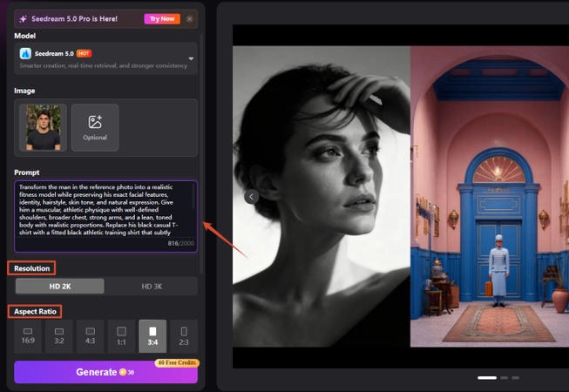Click into the Prompt text area
This screenshot has width=569, height=392.
pos(105,216)
